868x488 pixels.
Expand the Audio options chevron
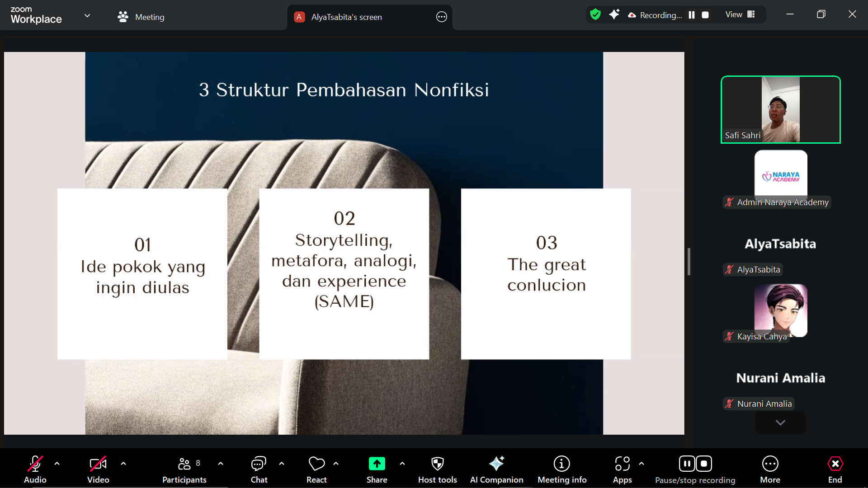[x=57, y=464]
